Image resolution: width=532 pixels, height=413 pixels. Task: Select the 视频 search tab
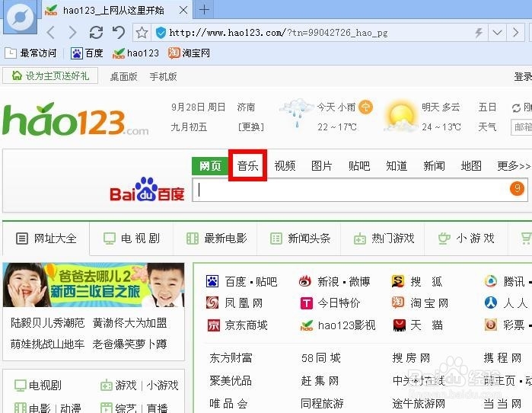tap(285, 166)
